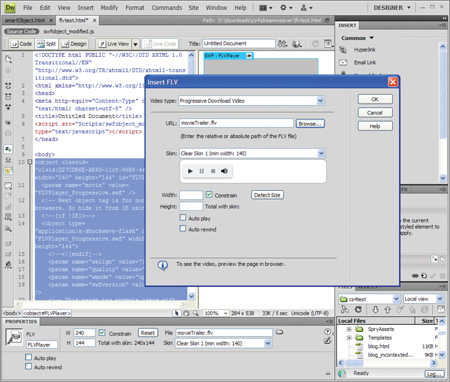This screenshot has height=382, width=450.
Task: Expand the SpryAssets folder
Action: tap(349, 329)
